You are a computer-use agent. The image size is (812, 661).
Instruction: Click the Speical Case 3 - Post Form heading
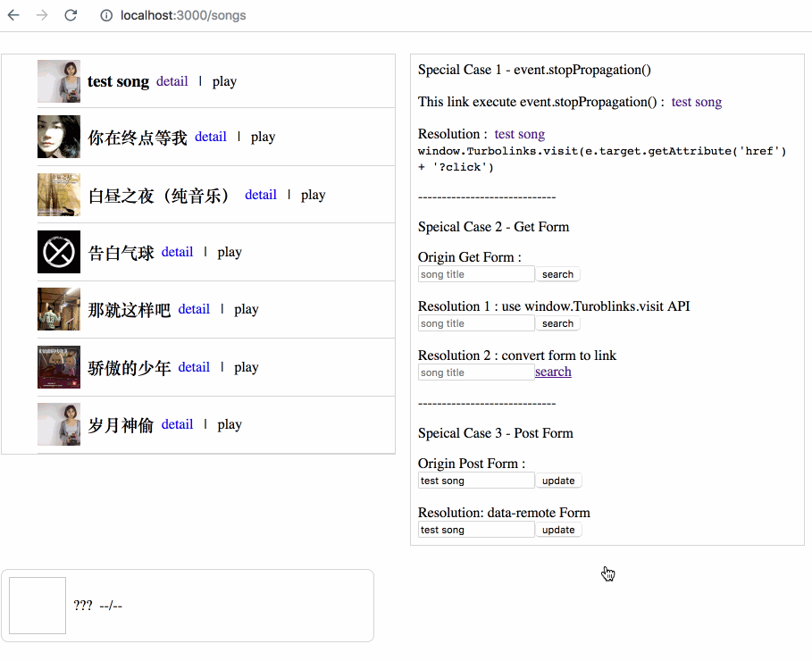tap(496, 433)
